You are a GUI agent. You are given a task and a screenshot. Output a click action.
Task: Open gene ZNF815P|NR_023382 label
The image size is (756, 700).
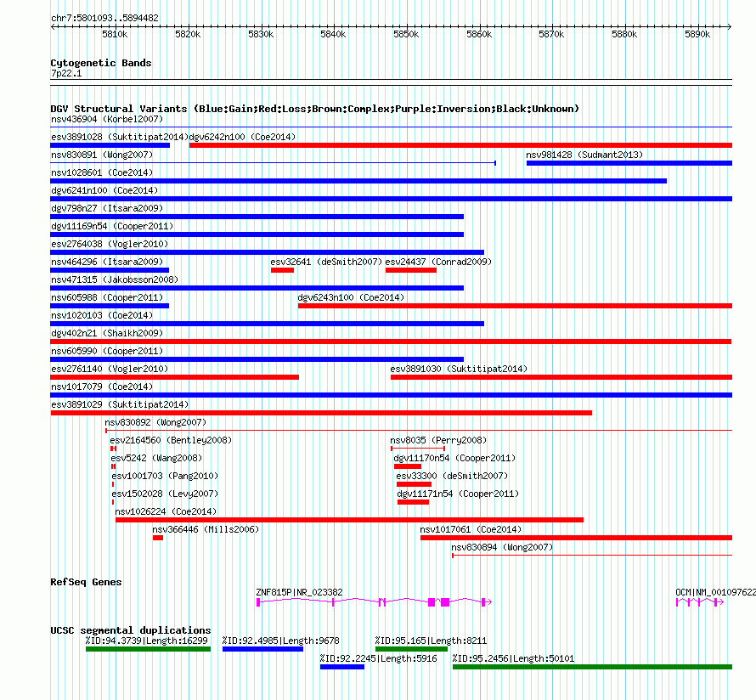coord(299,592)
